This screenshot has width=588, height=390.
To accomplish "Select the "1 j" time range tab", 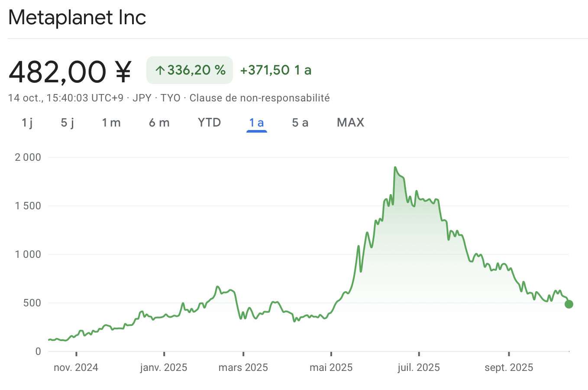I will 27,123.
